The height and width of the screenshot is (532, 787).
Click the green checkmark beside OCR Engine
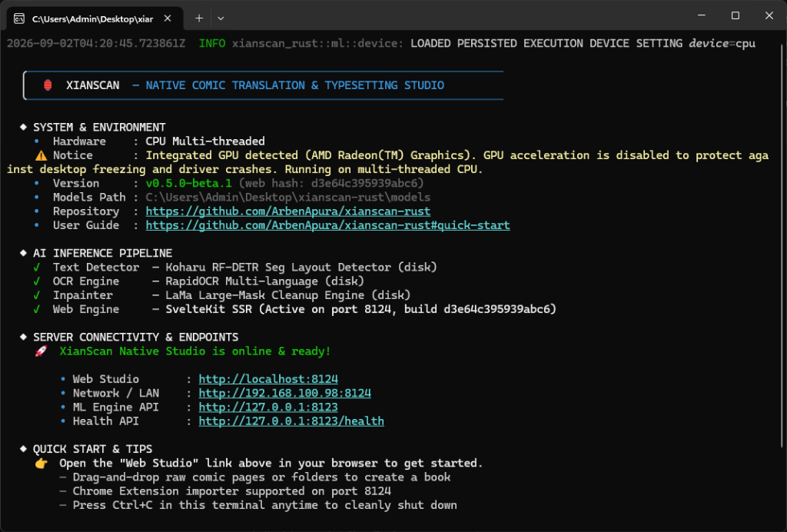click(x=37, y=281)
